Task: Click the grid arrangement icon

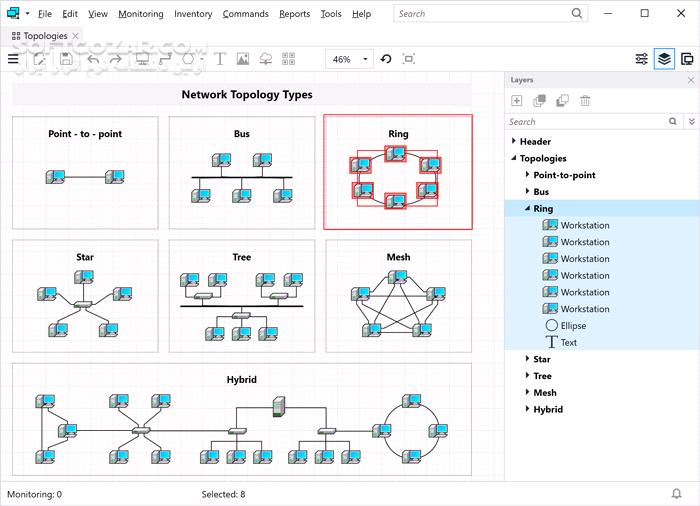Action: point(288,59)
